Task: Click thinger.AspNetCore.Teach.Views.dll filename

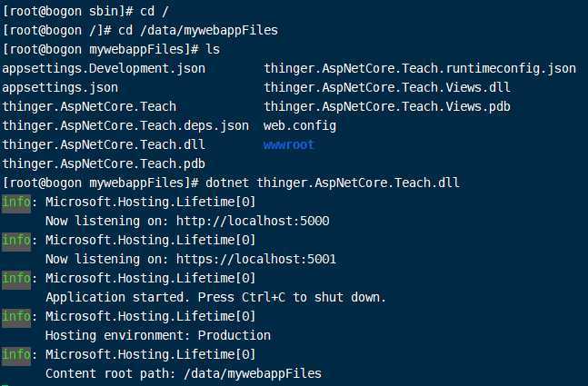Action: (x=386, y=88)
